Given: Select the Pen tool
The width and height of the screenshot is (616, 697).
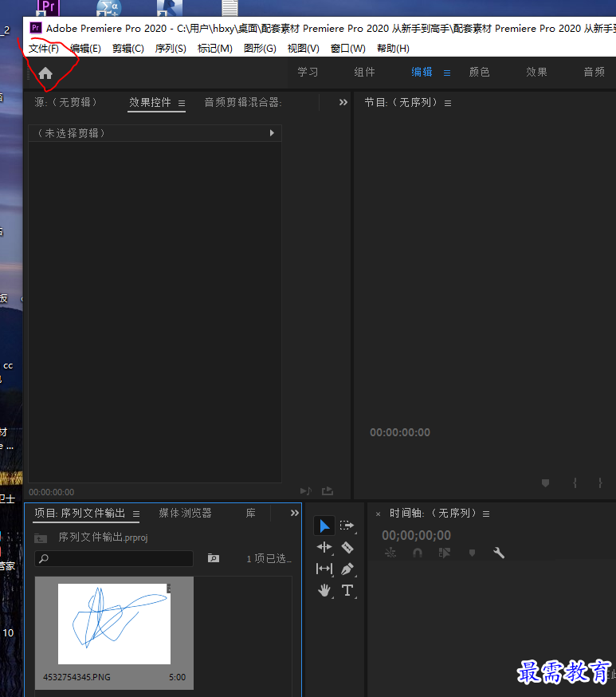Looking at the screenshot, I should 347,569.
